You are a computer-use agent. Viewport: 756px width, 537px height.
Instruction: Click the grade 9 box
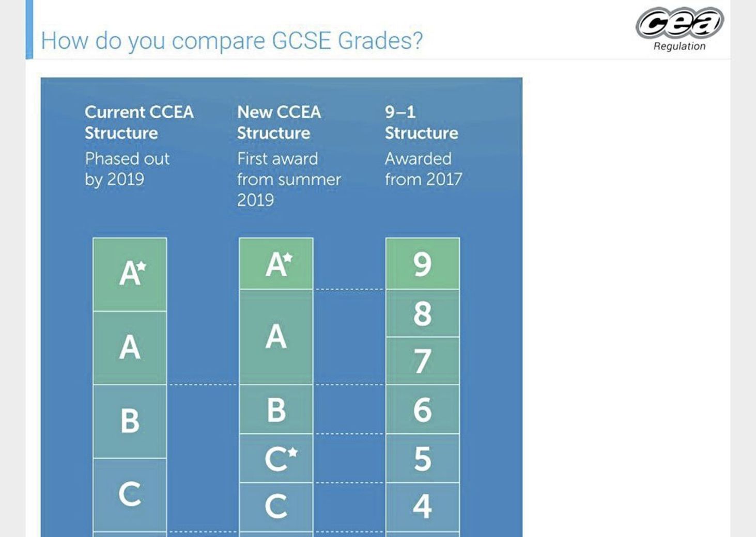coord(422,263)
